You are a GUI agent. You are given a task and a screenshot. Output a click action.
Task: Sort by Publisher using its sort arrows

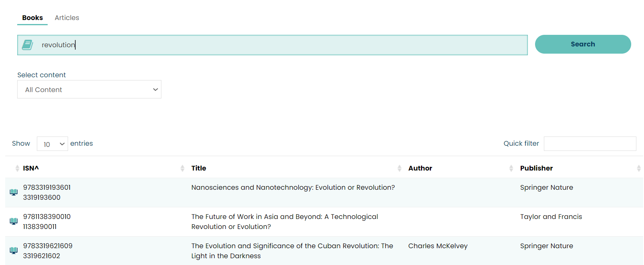(511, 168)
